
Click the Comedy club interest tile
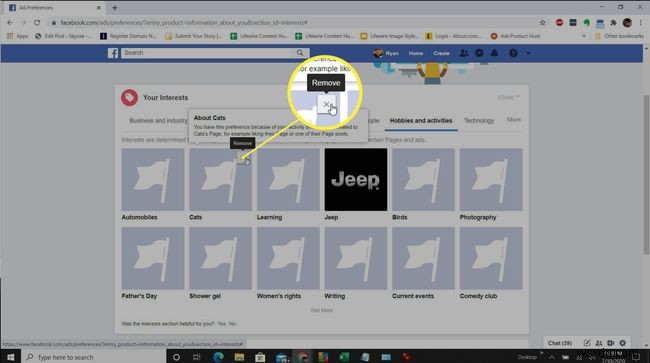click(491, 258)
